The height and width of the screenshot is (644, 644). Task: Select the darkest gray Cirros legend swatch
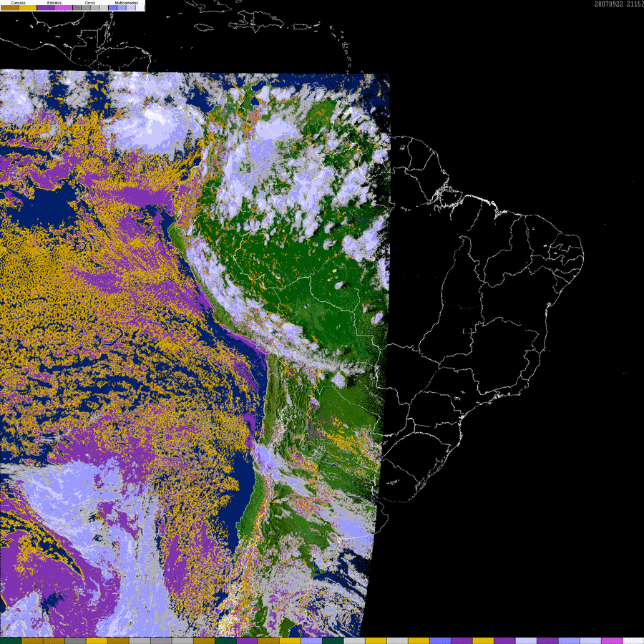click(77, 7)
